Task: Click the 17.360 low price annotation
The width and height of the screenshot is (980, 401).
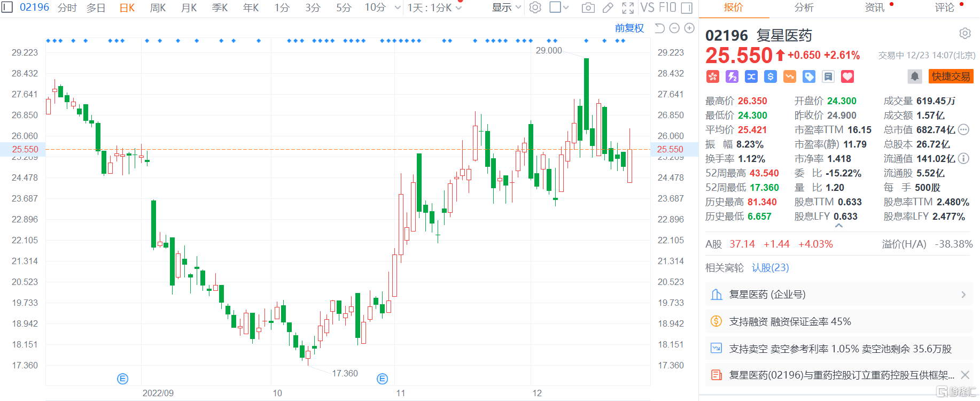Action: click(345, 373)
